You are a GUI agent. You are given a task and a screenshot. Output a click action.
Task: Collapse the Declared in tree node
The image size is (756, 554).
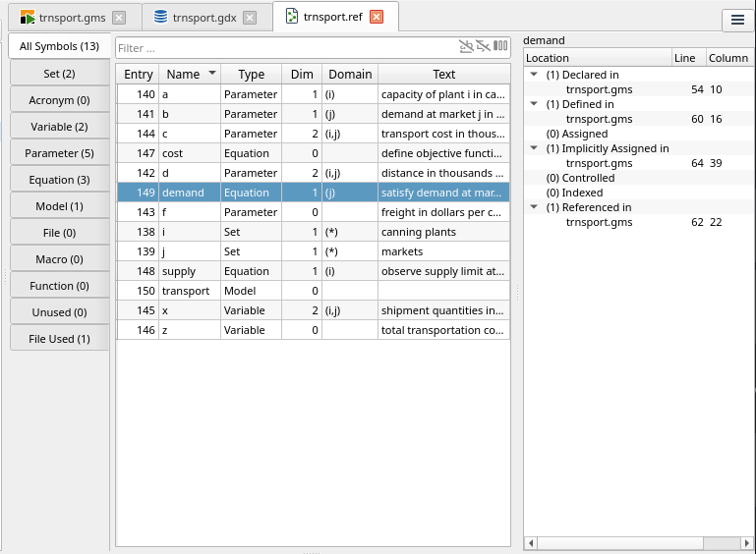point(534,75)
